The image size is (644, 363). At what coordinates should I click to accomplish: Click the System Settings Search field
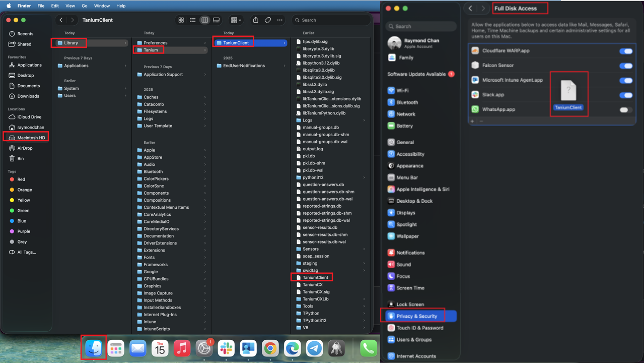click(x=420, y=26)
